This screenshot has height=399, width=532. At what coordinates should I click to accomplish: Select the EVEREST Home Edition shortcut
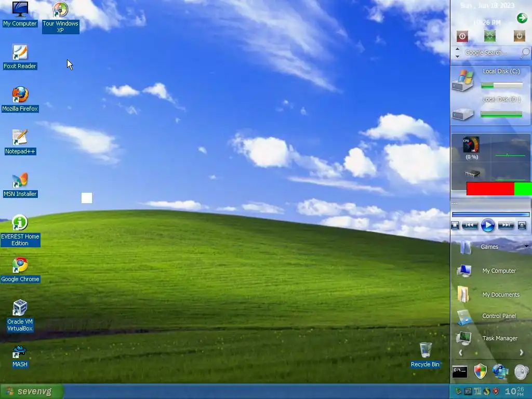[x=20, y=230]
